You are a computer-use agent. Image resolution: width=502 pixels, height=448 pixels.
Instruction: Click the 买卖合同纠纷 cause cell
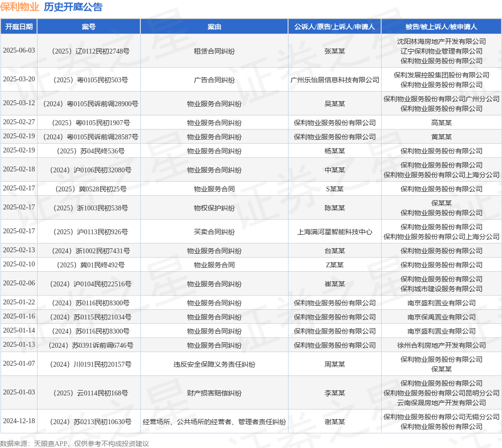point(214,232)
